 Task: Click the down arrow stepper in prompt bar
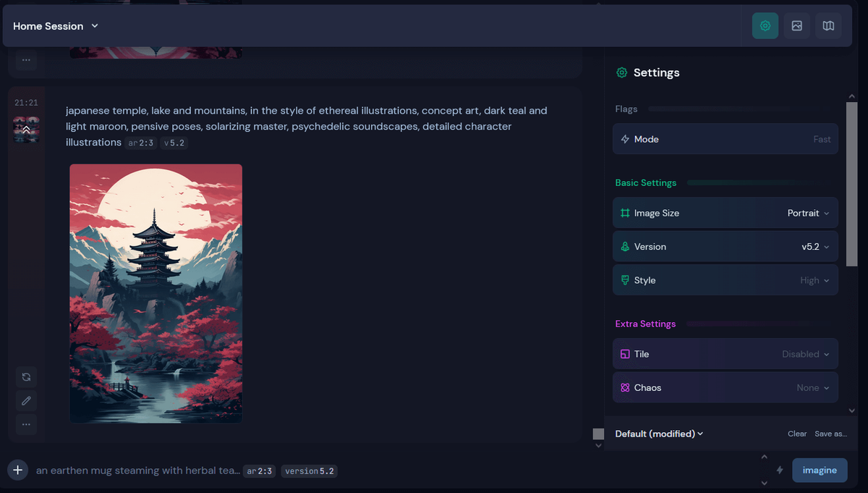pyautogui.click(x=765, y=483)
